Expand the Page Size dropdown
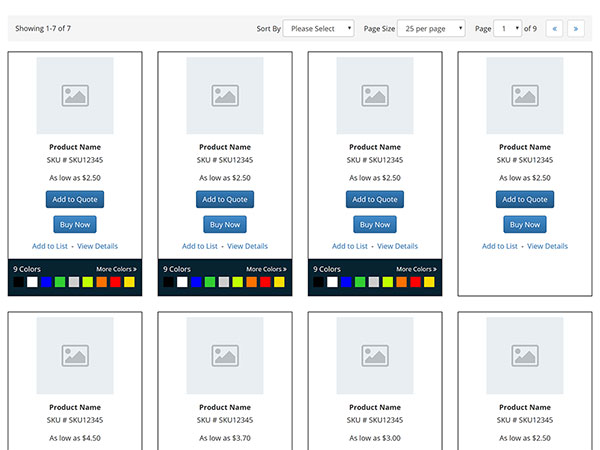 (x=431, y=29)
